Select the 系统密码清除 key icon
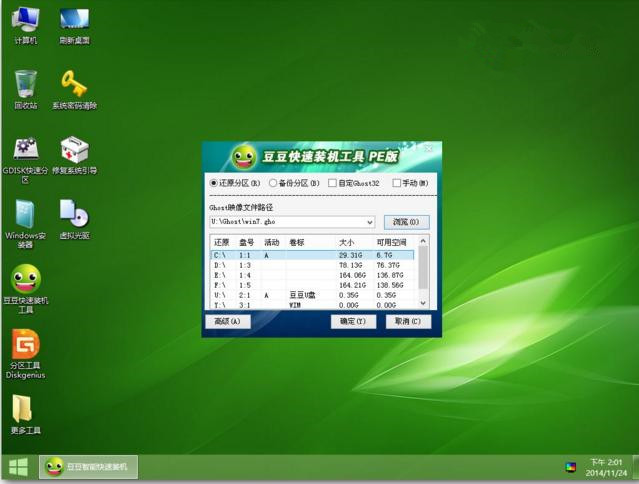Viewport: 639px width, 484px height. tap(74, 90)
